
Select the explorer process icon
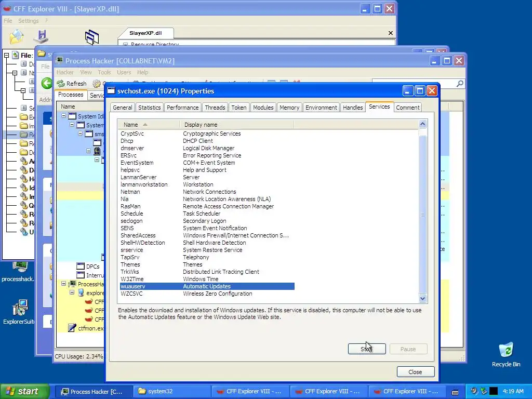(81, 292)
